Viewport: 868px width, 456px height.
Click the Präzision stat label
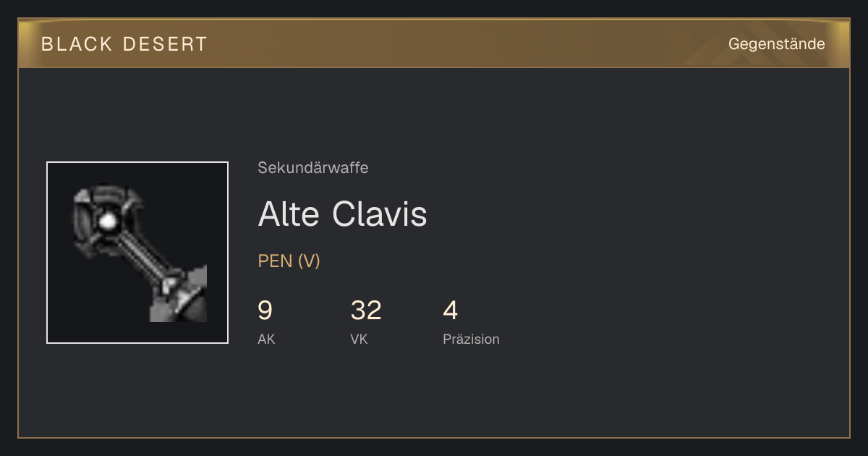click(471, 339)
